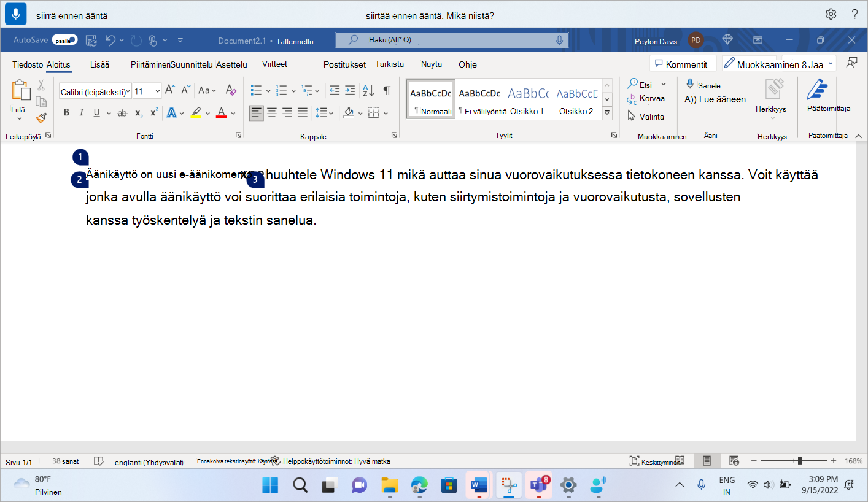The width and height of the screenshot is (868, 502).
Task: Open voice access settings gear
Action: pyautogui.click(x=831, y=14)
